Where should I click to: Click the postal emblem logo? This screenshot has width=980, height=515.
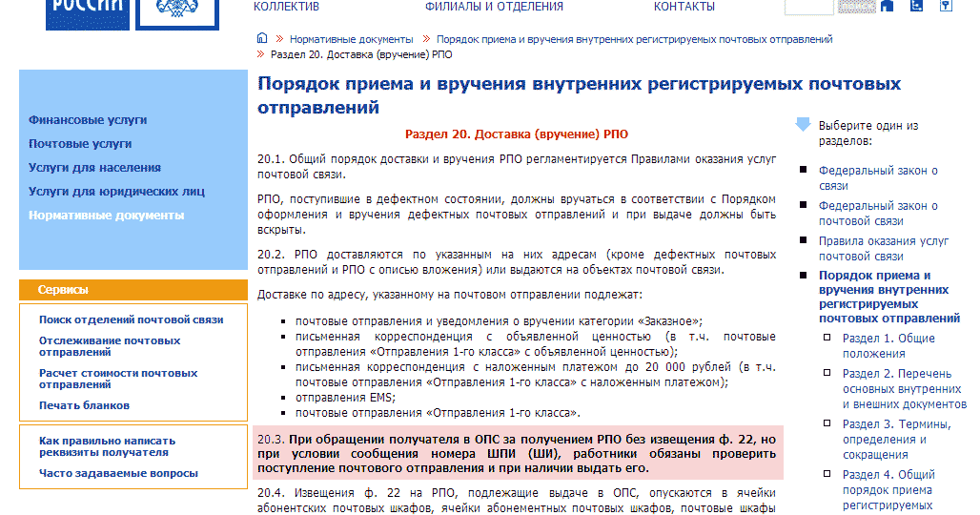177,13
